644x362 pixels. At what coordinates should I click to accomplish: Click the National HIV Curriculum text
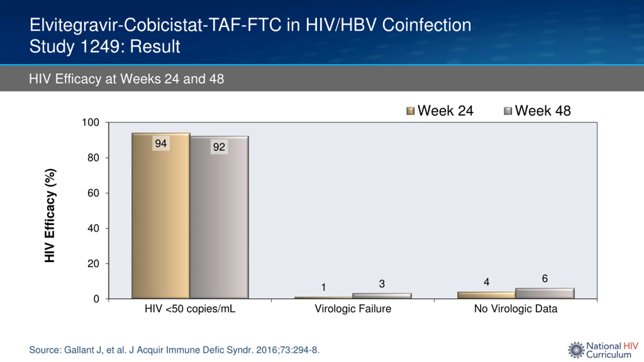612,350
